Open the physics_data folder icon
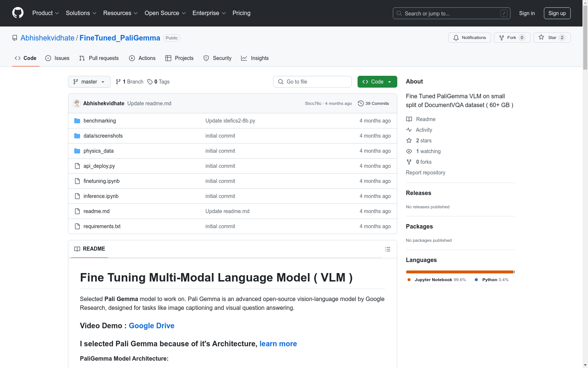588x368 pixels. [77, 151]
